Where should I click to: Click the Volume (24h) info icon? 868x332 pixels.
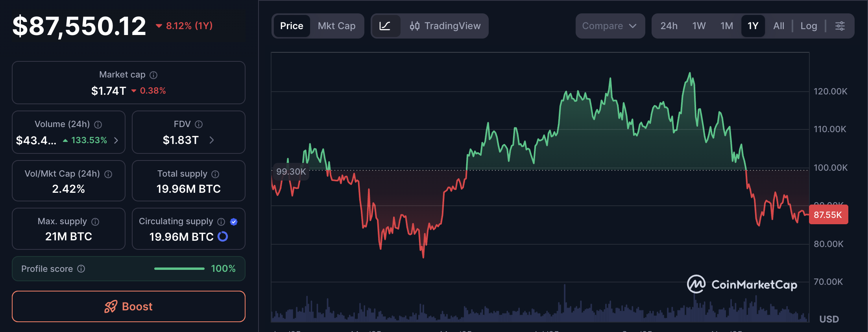tap(98, 124)
